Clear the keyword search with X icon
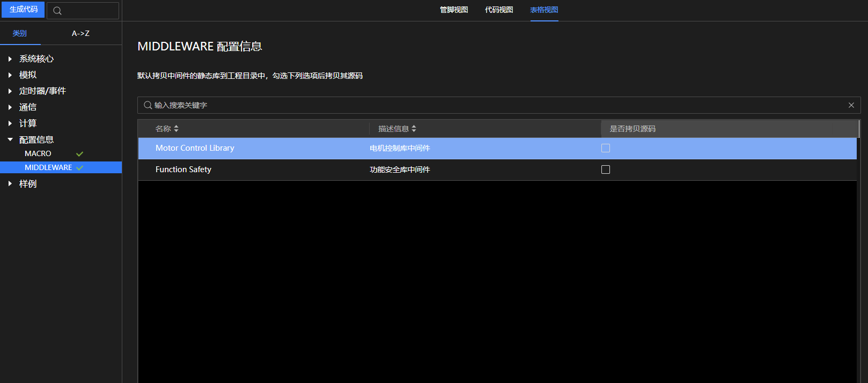This screenshot has height=383, width=868. (851, 105)
